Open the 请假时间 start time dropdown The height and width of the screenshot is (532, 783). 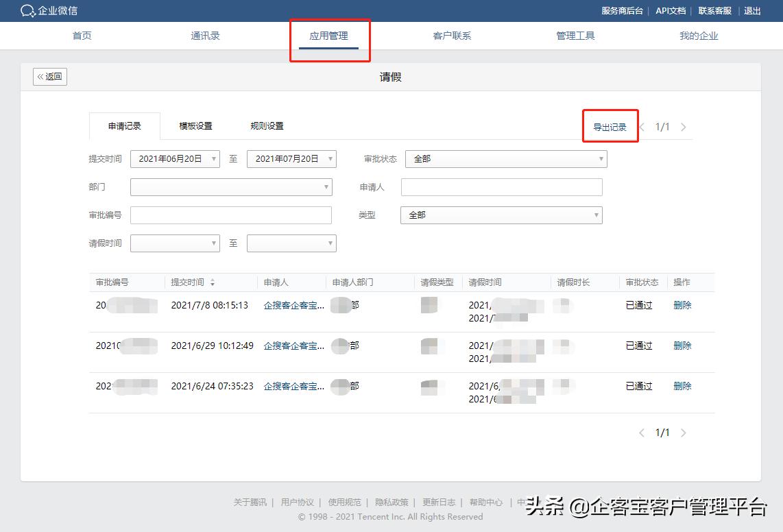175,243
